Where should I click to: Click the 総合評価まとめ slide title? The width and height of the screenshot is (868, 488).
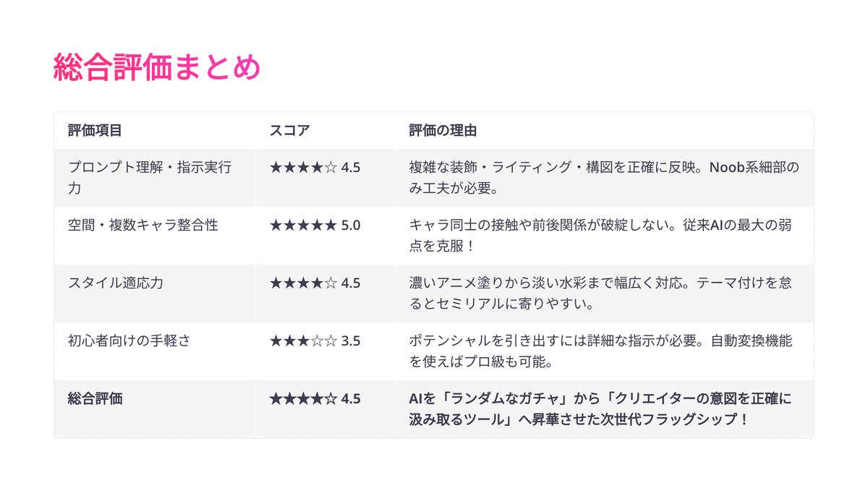[157, 69]
